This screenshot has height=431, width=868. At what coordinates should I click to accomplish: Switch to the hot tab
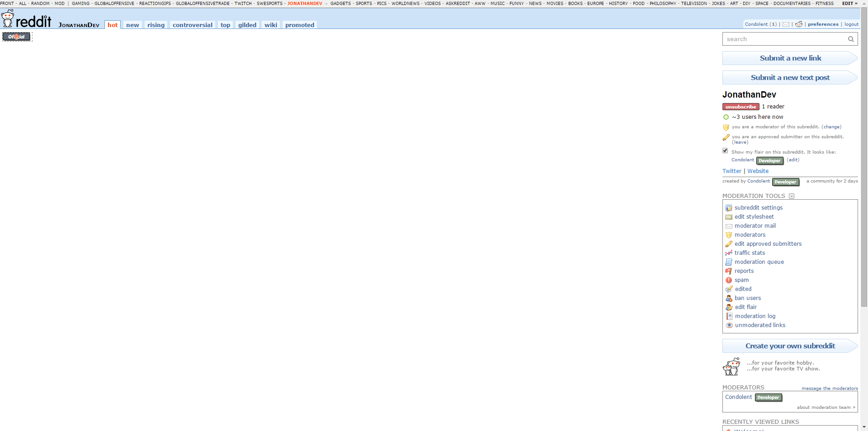113,25
